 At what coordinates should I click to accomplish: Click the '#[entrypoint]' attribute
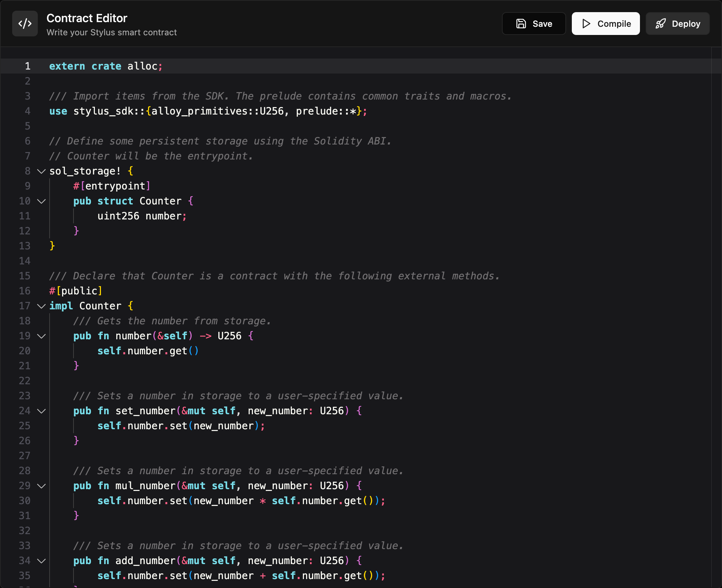pos(112,186)
